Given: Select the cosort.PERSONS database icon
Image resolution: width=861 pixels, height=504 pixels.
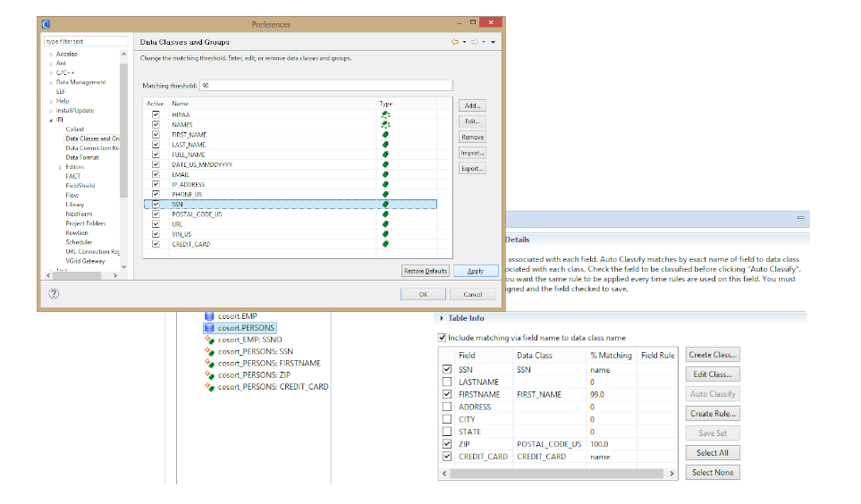Looking at the screenshot, I should 209,328.
